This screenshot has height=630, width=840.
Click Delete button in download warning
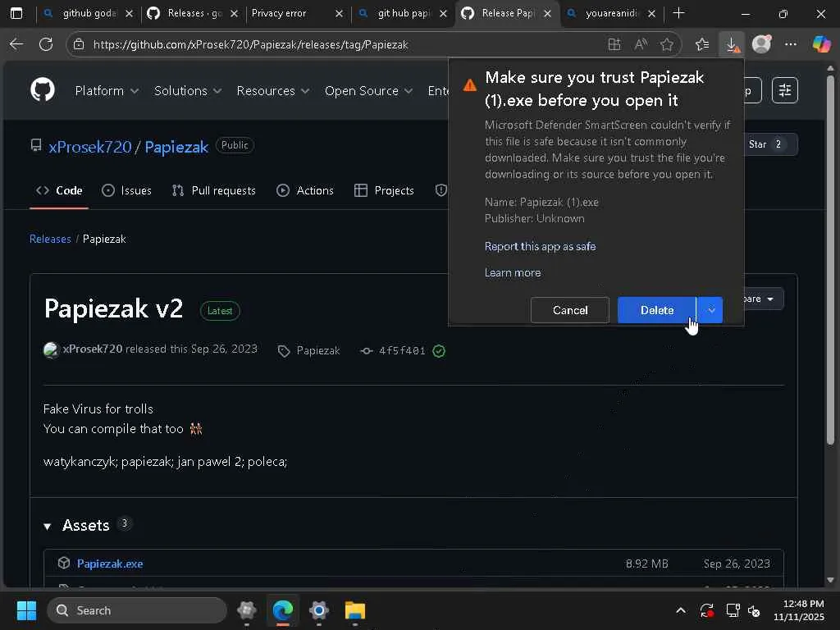point(657,310)
